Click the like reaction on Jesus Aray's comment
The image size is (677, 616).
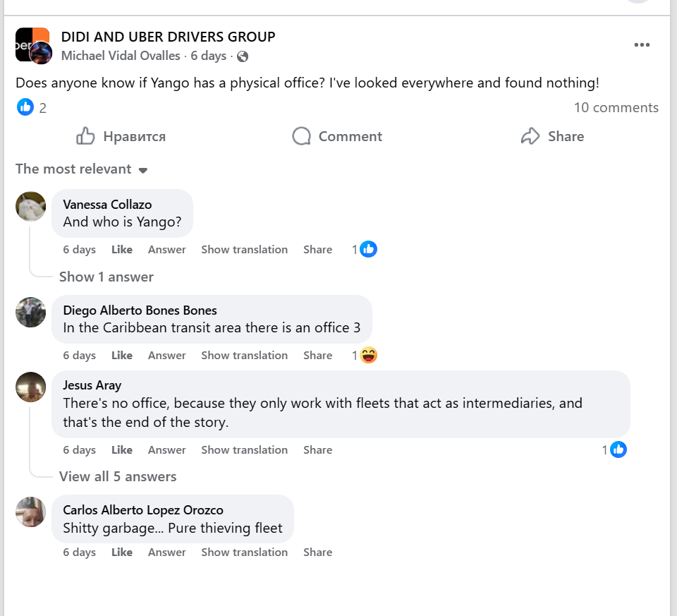[618, 449]
